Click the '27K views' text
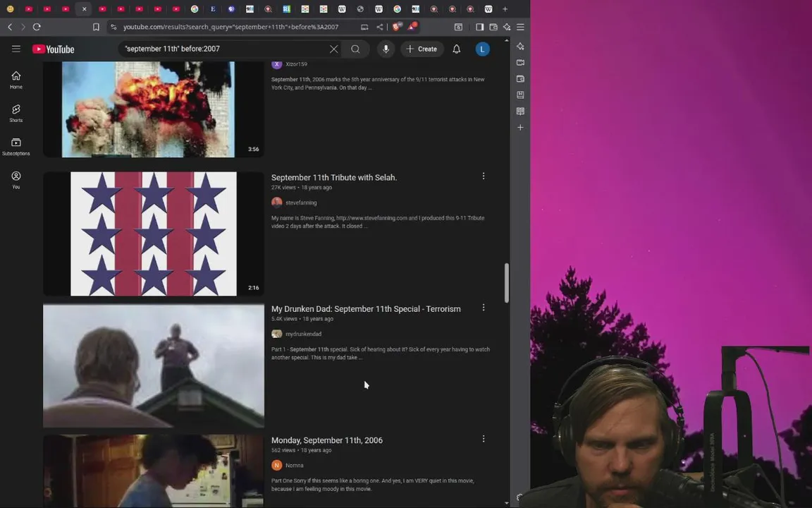Image resolution: width=812 pixels, height=508 pixels. point(283,188)
